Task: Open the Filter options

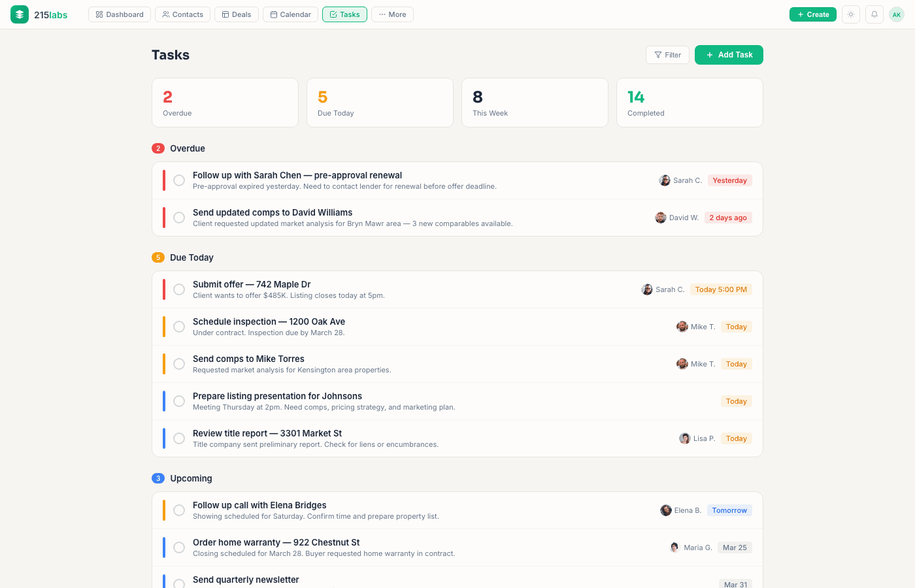Action: 667,55
